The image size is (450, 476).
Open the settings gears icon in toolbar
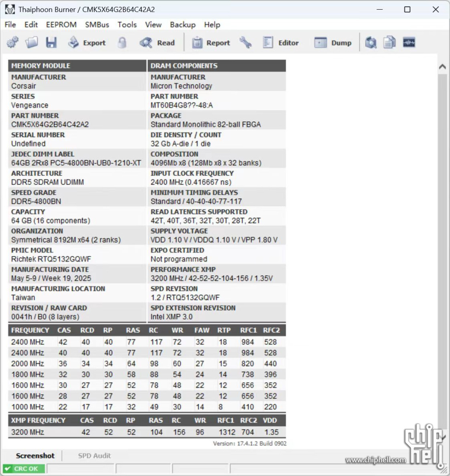[x=12, y=42]
